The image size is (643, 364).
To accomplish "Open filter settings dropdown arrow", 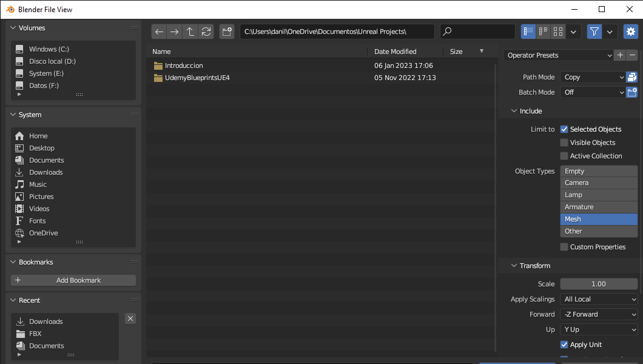I will [610, 32].
